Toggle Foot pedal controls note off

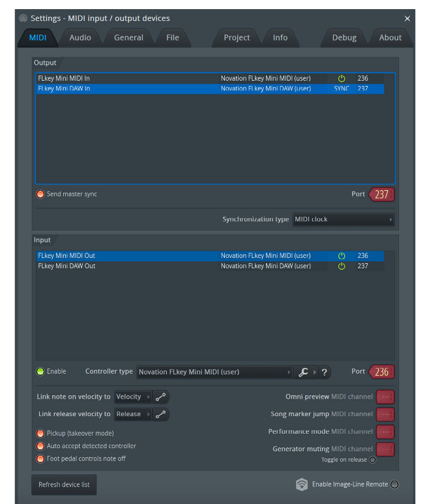click(40, 458)
